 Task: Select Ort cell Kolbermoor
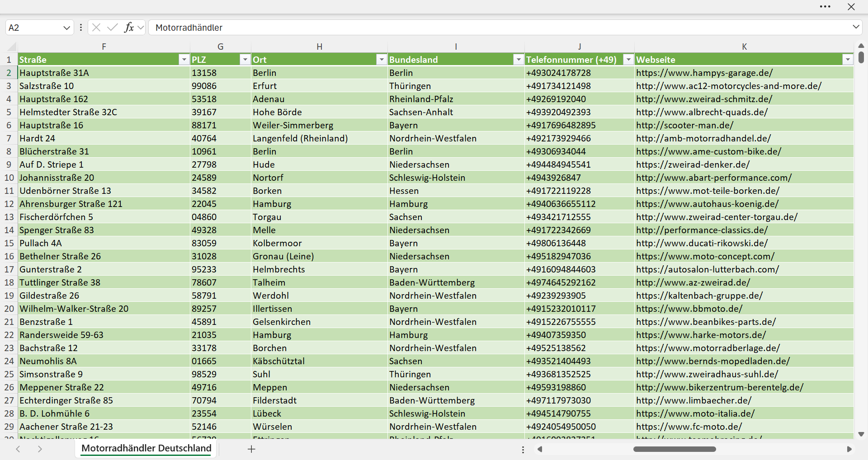click(x=319, y=243)
